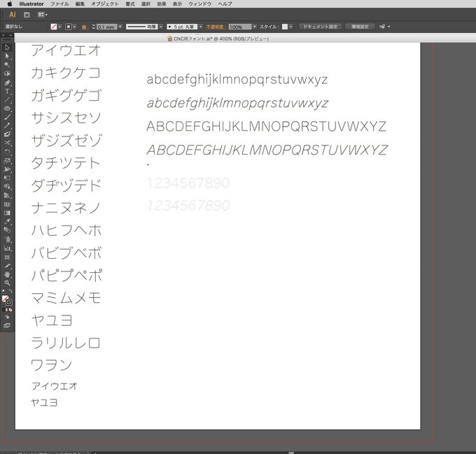
Task: Select the Lasso tool
Action: 7,73
